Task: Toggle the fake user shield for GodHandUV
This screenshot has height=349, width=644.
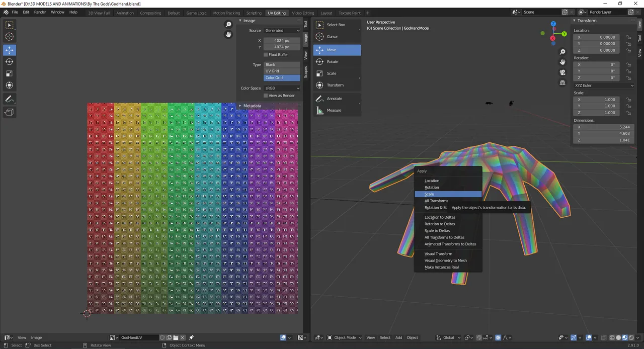Action: click(x=163, y=337)
